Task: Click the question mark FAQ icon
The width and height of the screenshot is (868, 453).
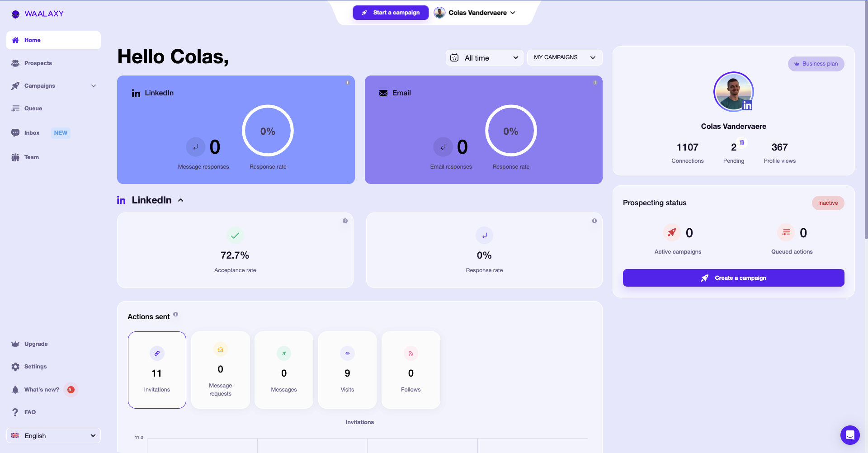Action: (x=15, y=412)
